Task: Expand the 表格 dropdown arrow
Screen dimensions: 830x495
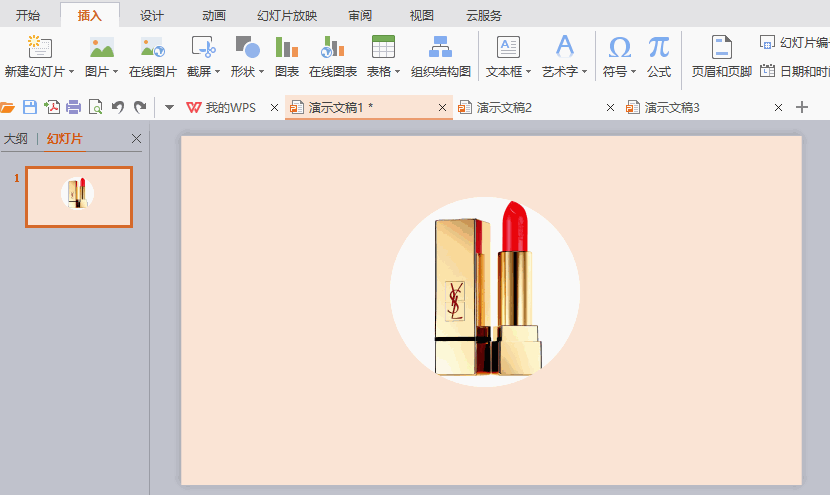Action: coord(397,71)
